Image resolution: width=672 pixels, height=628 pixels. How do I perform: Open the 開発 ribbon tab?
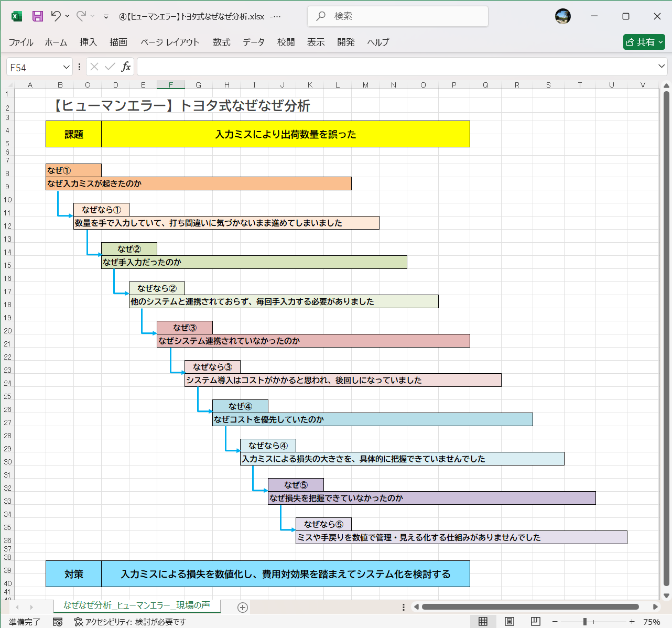pyautogui.click(x=346, y=42)
